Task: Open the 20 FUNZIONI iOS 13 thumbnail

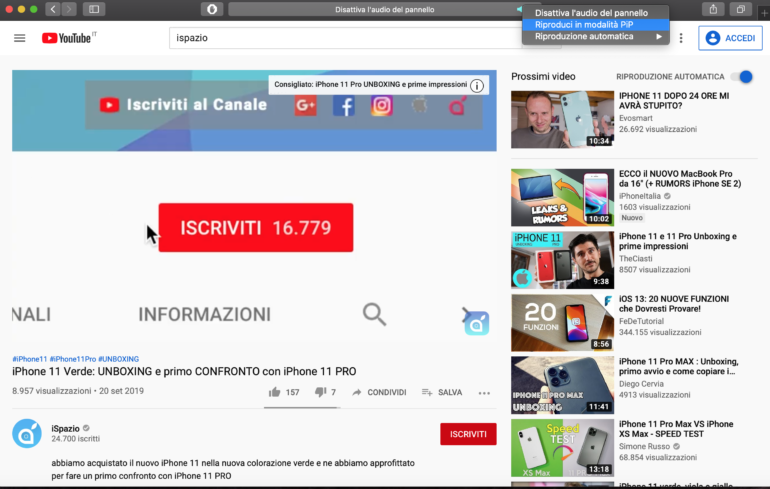Action: click(x=562, y=323)
